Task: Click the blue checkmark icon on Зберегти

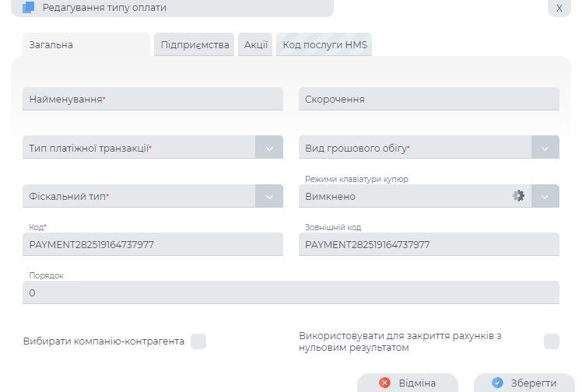Action: coord(498,383)
